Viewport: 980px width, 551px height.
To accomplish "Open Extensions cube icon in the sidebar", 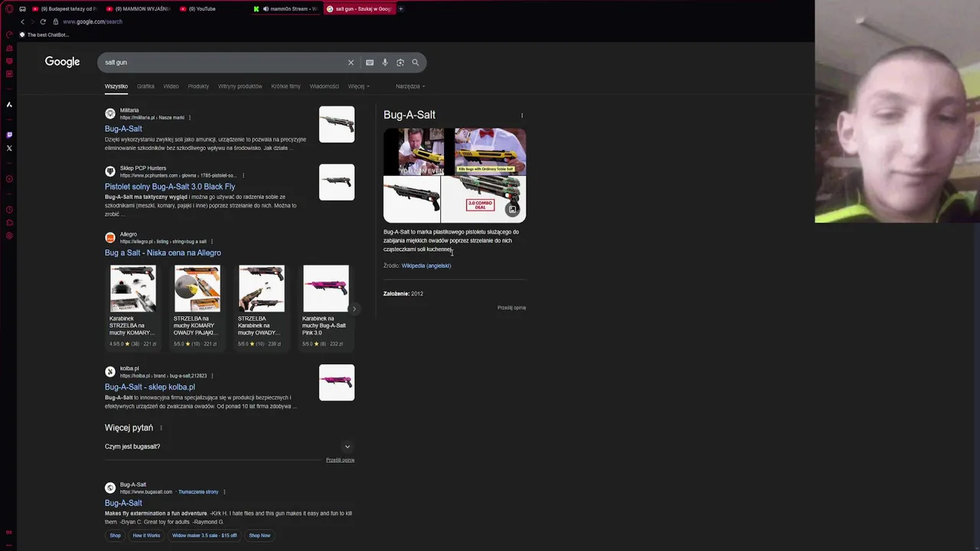I will pos(9,223).
